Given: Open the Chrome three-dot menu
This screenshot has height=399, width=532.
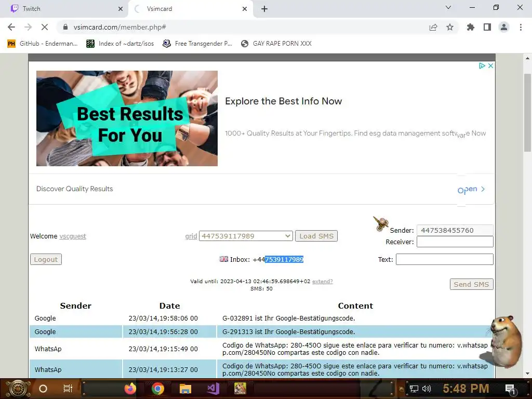Looking at the screenshot, I should [x=521, y=27].
